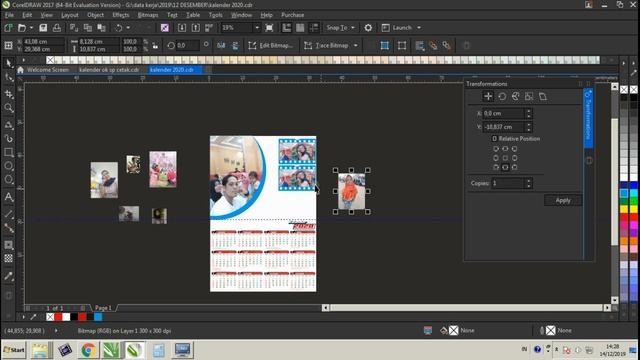The width and height of the screenshot is (640, 360).
Task: Open the Layout menu
Action: [69, 15]
